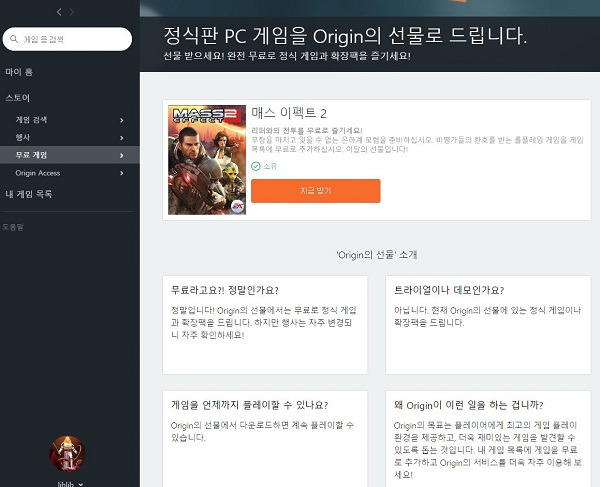Open 내 게임 목록 library
The image size is (600, 487).
tap(29, 194)
